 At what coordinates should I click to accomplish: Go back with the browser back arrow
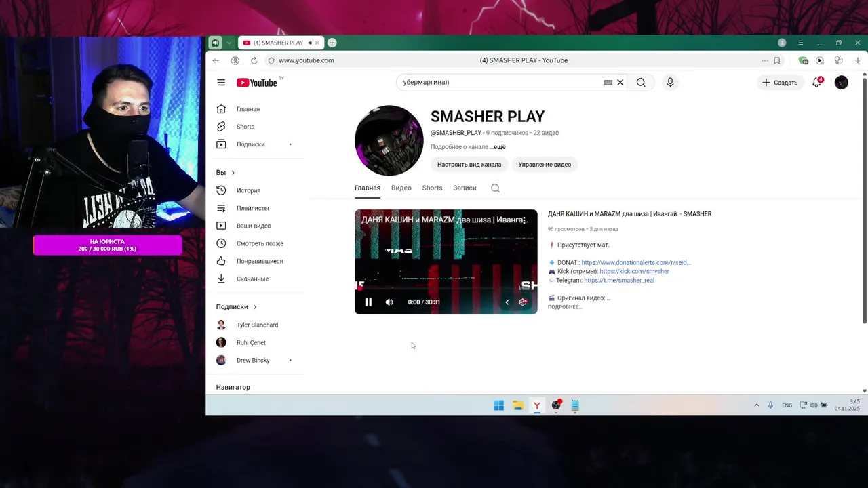coord(216,60)
